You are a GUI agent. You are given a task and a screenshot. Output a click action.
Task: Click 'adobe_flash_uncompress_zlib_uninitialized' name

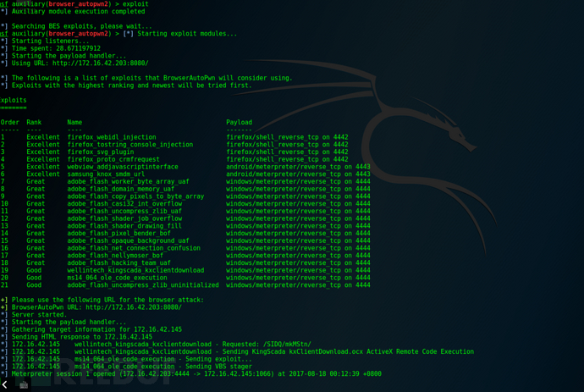point(143,285)
